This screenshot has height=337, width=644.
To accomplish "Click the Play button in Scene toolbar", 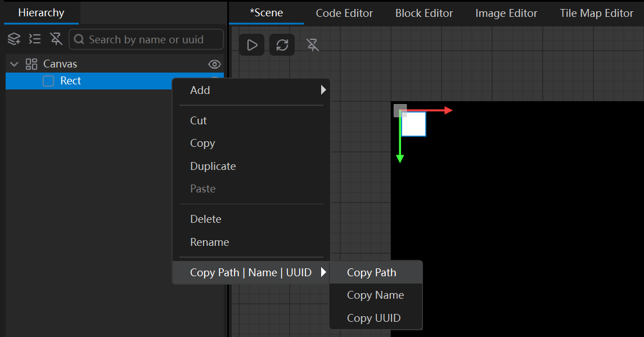I will 252,45.
